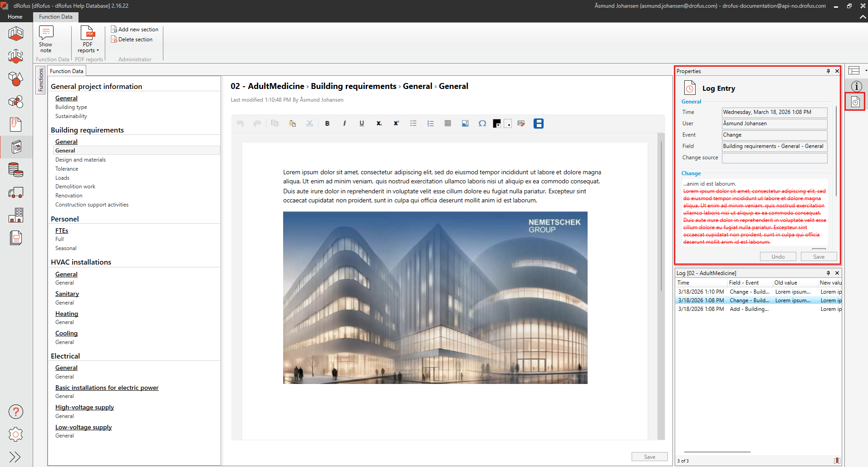Viewport: 868px width, 467px height.
Task: Click the help question mark sidebar icon
Action: point(16,412)
